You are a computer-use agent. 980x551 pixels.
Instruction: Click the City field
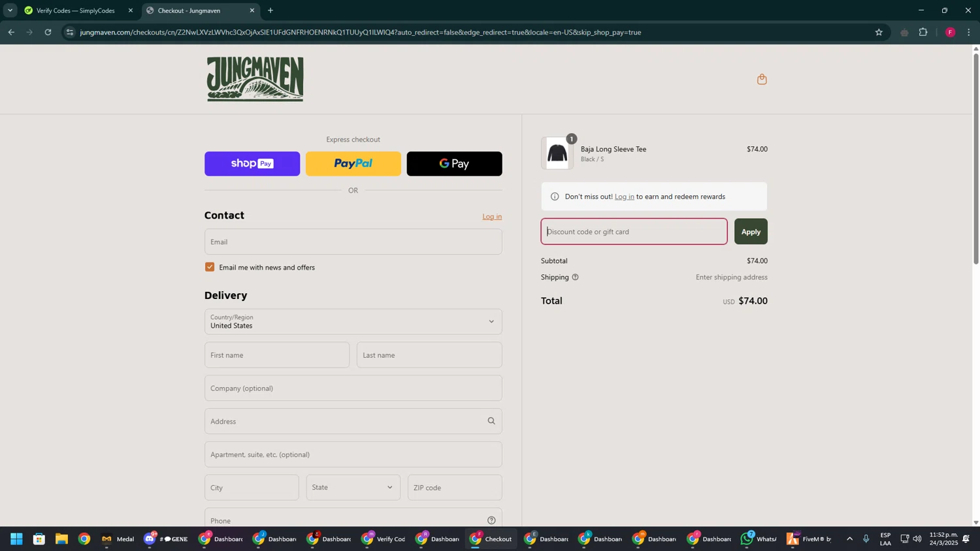(x=252, y=488)
